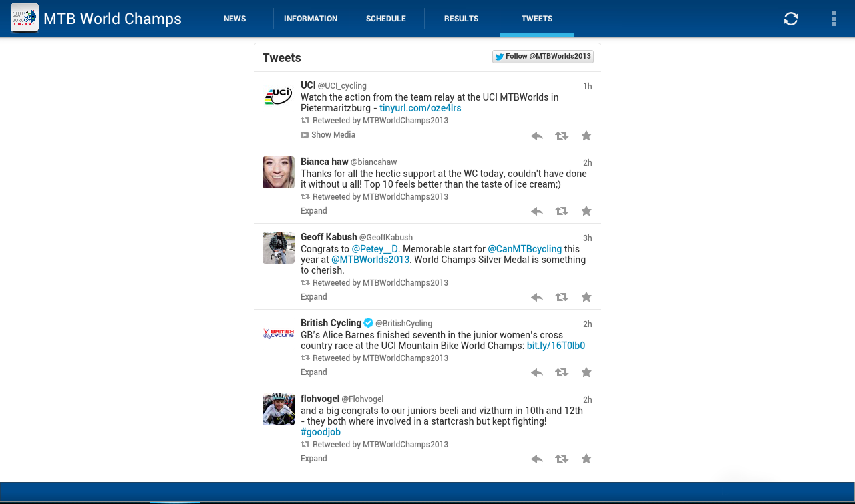The image size is (855, 504).
Task: Open the overflow menu with three dots
Action: (x=834, y=19)
